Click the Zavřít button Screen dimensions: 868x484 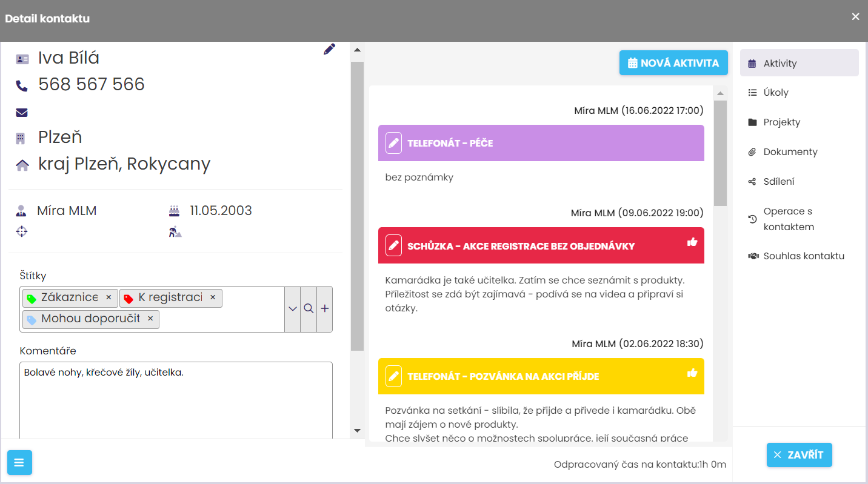[x=799, y=455]
